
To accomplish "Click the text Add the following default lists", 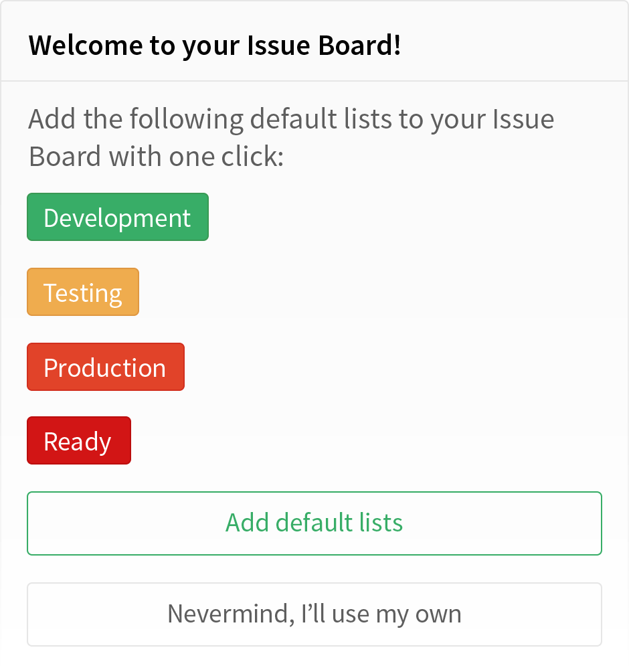I will coord(210,118).
